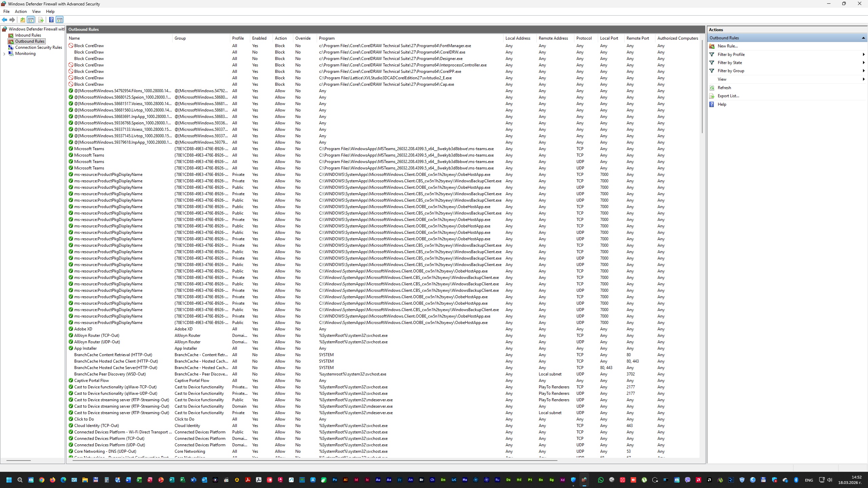Open Microsoft Word from the taskbar

click(129, 480)
